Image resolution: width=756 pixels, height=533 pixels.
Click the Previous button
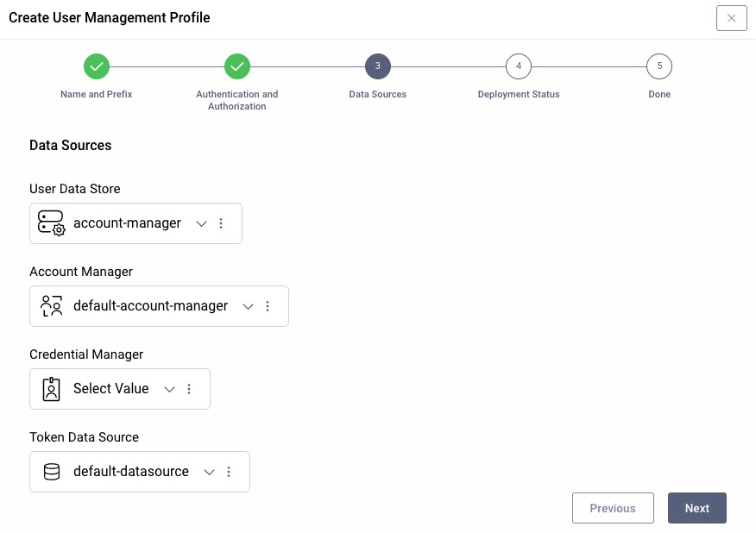click(x=613, y=508)
